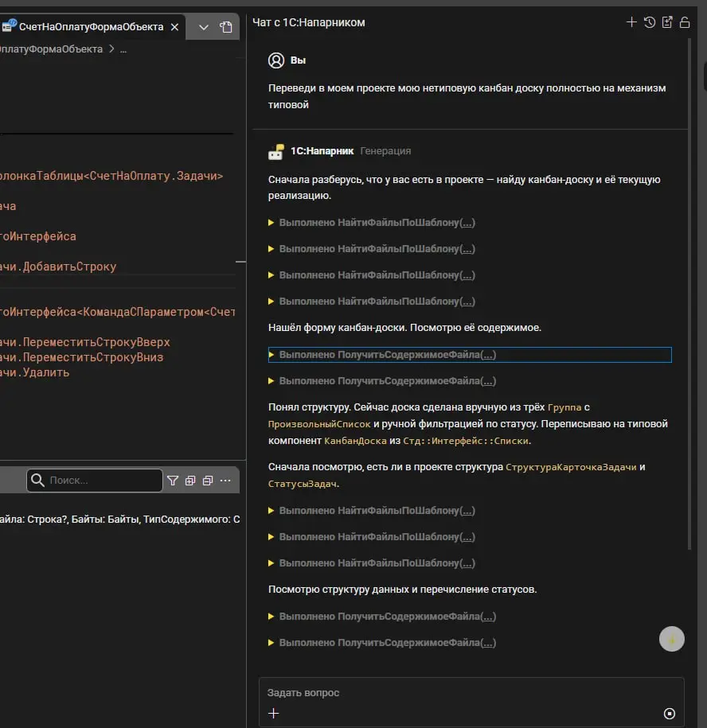Click the code line ПереместитьСтрокуВниз
This screenshot has width=707, height=728.
[82, 357]
